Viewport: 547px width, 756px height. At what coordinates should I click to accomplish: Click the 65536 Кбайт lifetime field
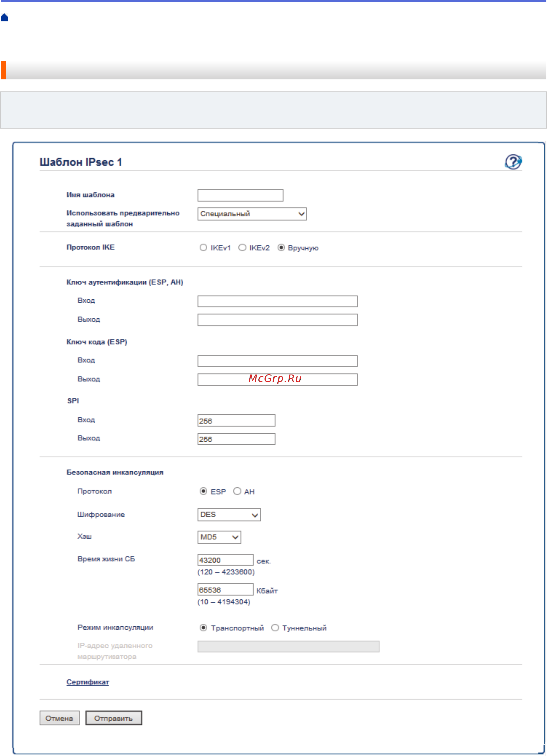pyautogui.click(x=225, y=590)
